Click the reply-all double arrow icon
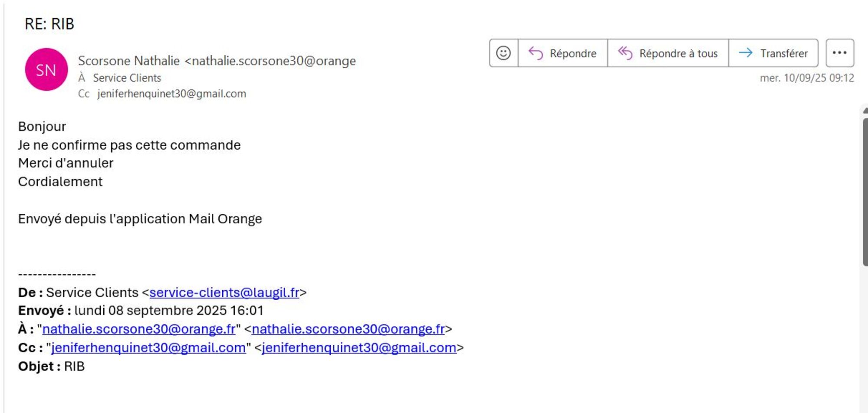 pyautogui.click(x=625, y=53)
